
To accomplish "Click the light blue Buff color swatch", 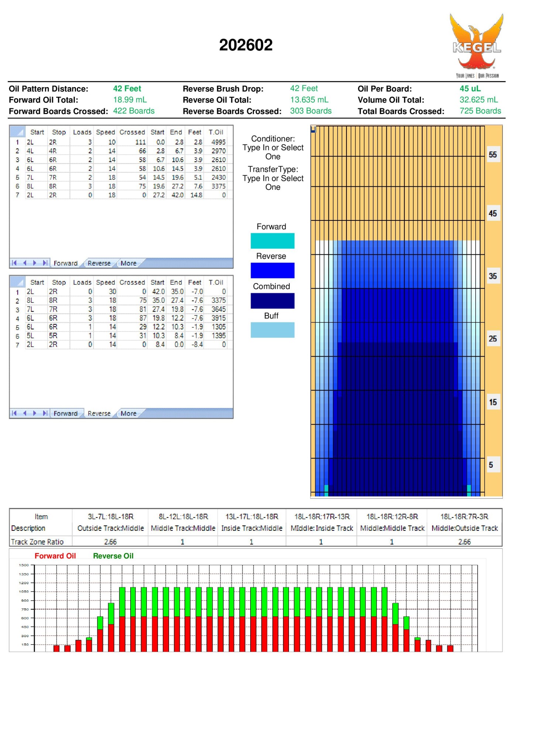I will coord(272,330).
